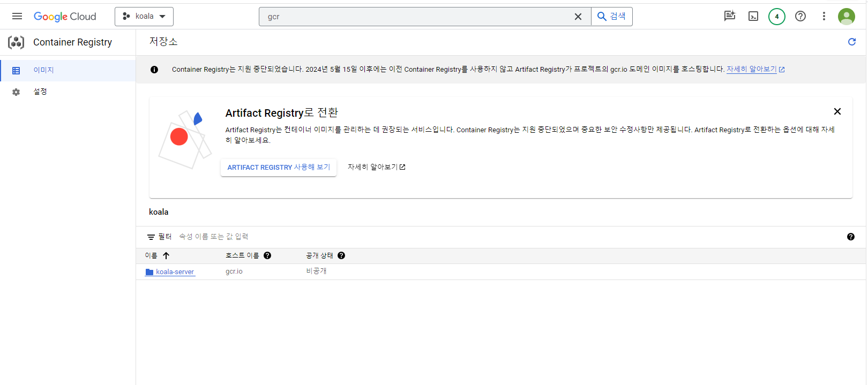868x385 pixels.
Task: Dismiss the Artifact Registry transition card
Action: click(837, 111)
